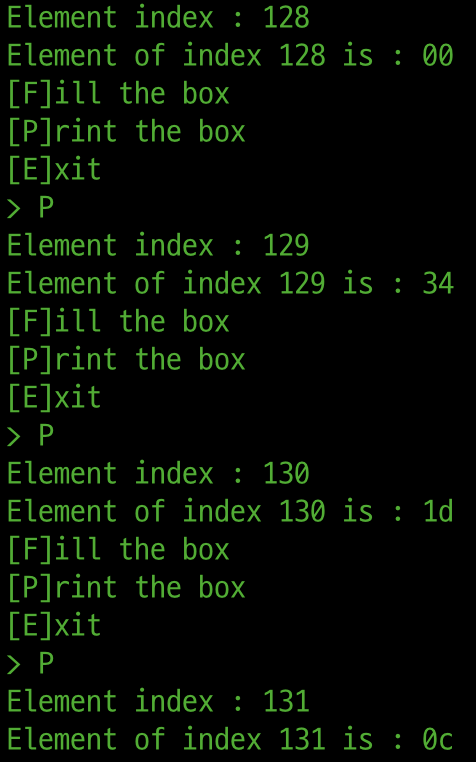Click the first '[E]xit' menu line

pyautogui.click(x=54, y=169)
